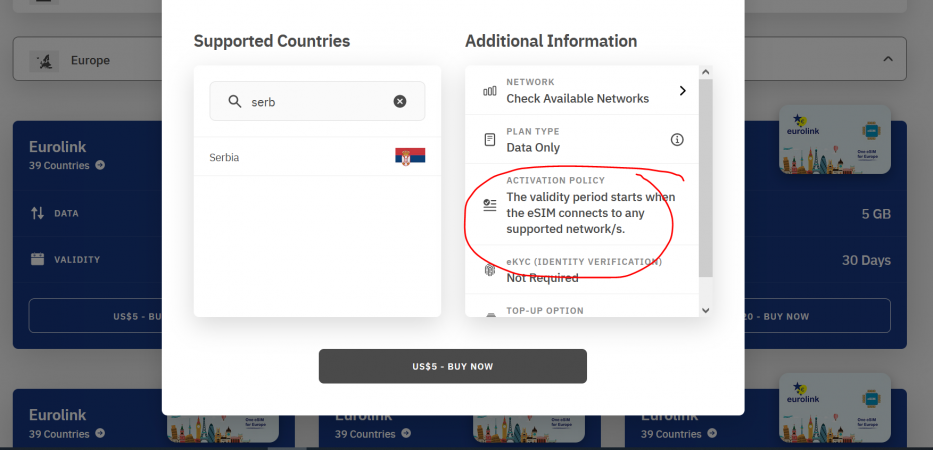933x450 pixels.
Task: Click the outlined US$5 buy button behind modal
Action: 95,316
